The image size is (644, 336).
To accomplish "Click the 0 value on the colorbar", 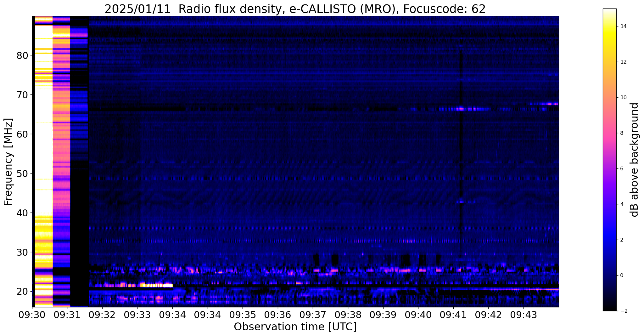I will click(622, 276).
